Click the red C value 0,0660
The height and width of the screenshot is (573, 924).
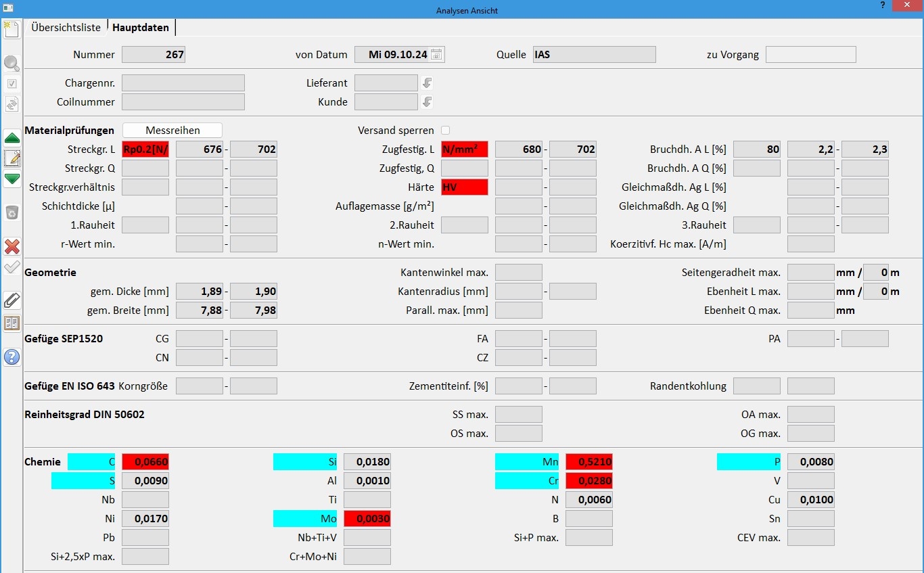[x=145, y=462]
